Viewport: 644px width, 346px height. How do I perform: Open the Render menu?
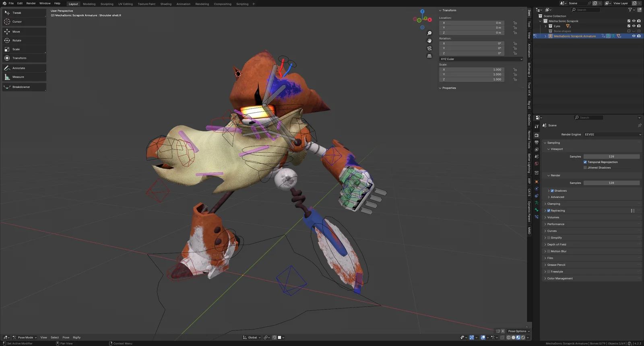[x=31, y=3]
